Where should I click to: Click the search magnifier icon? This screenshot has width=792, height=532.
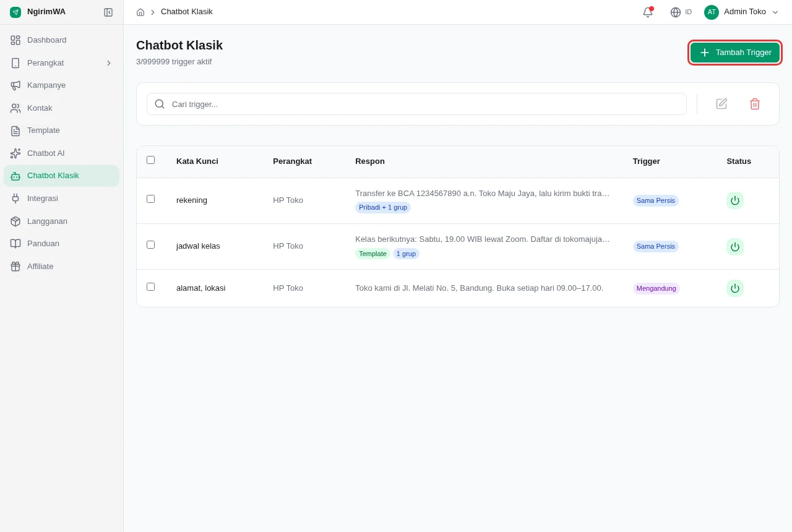160,104
